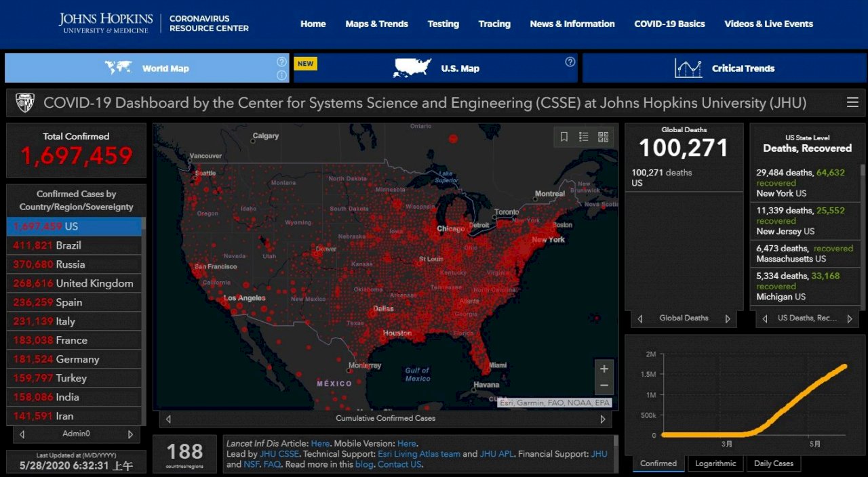
Task: Click left arrow next to Global Deaths
Action: [x=640, y=318]
